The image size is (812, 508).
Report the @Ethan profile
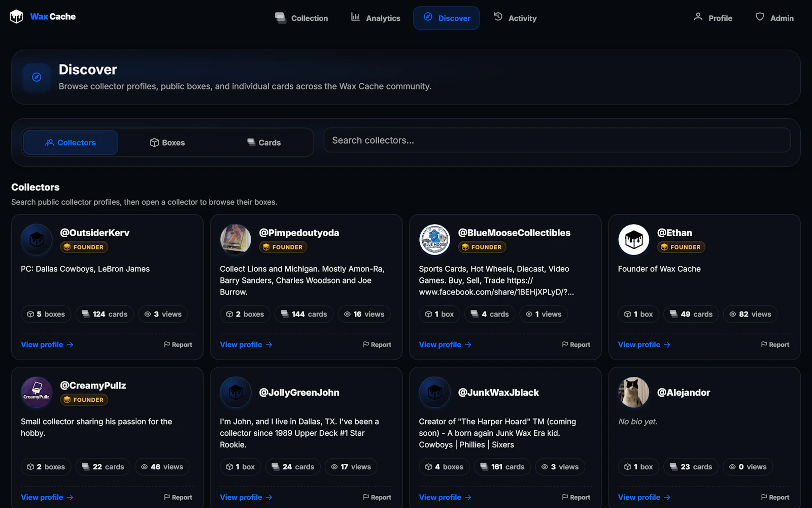[775, 344]
